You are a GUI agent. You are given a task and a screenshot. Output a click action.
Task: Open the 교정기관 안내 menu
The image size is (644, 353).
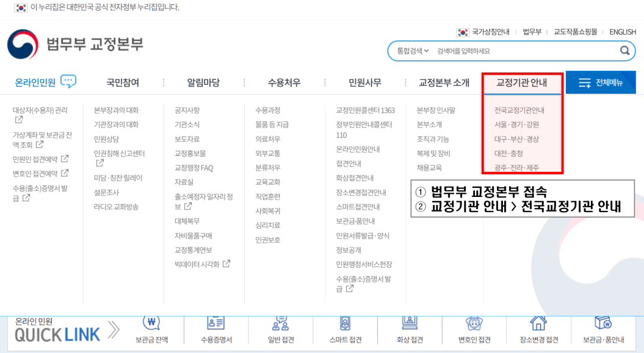521,82
